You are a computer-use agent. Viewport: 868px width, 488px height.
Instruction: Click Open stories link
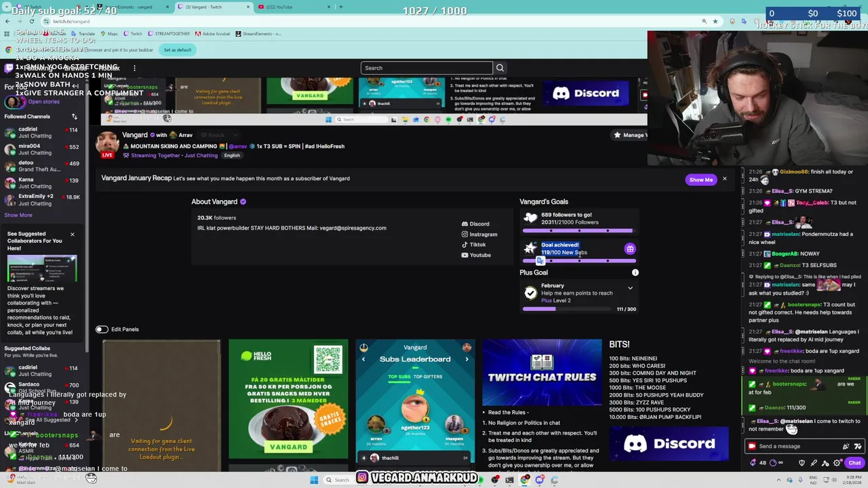tap(43, 102)
